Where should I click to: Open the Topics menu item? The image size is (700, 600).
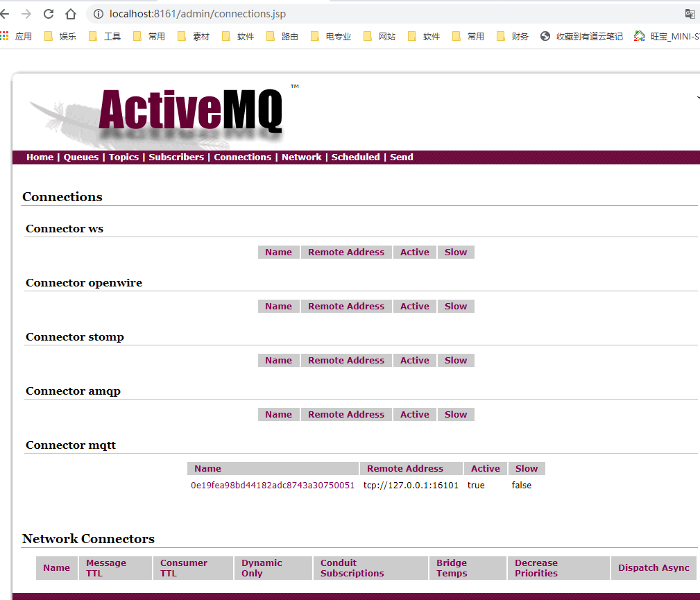tap(123, 157)
